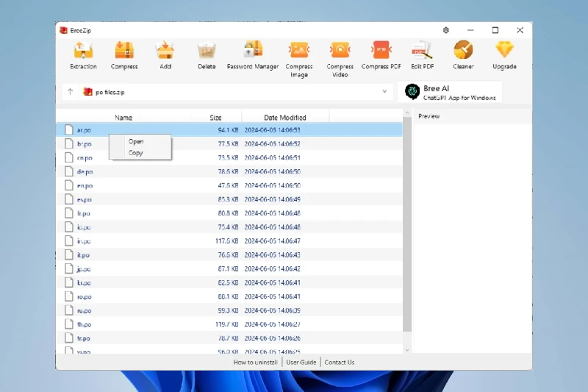Image resolution: width=588 pixels, height=392 pixels.
Task: Click the it.po file icon
Action: tap(68, 254)
